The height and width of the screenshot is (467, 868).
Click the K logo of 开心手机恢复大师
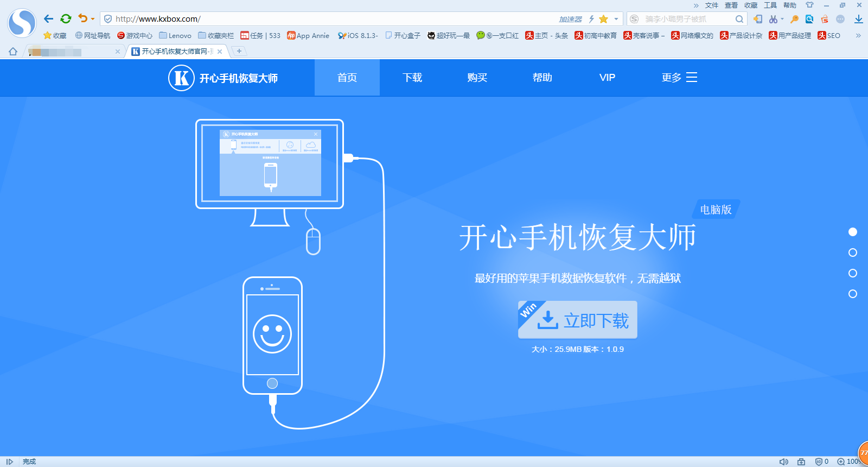(181, 78)
